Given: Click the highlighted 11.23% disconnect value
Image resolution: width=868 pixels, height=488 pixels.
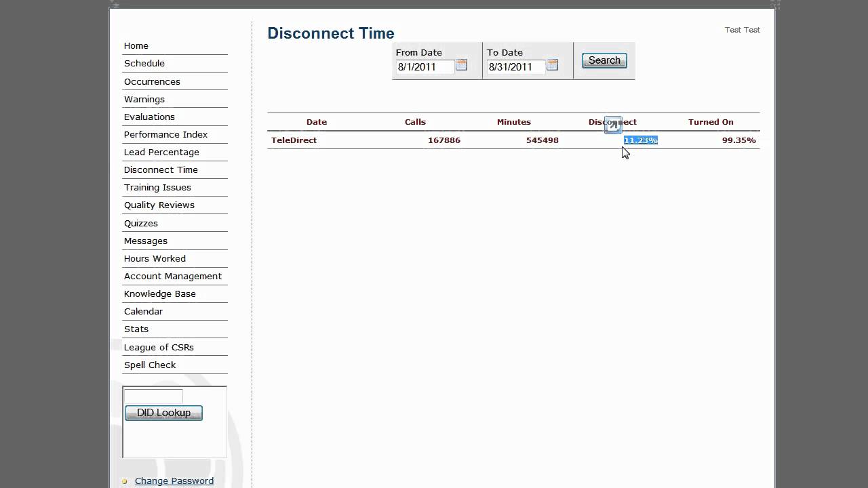Looking at the screenshot, I should point(641,140).
